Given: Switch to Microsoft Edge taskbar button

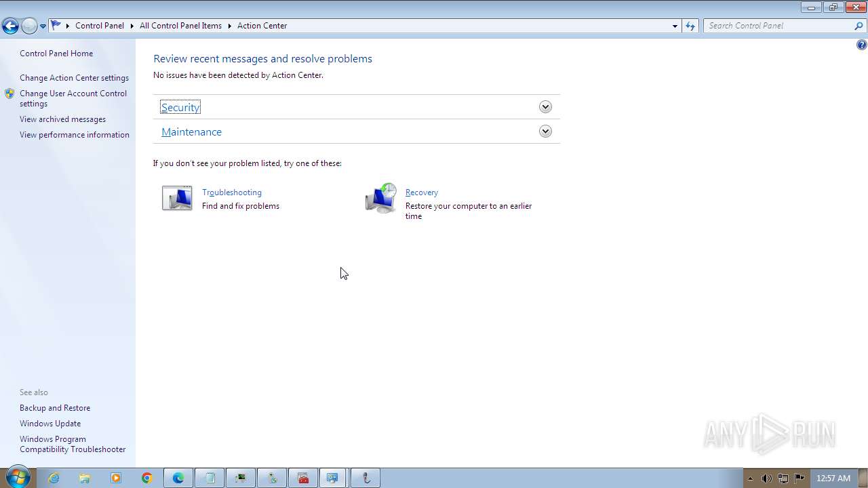Looking at the screenshot, I should coord(178,478).
